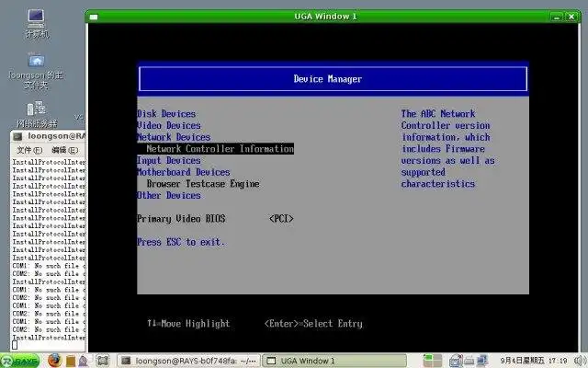Launch Firefox from the taskbar
This screenshot has height=368, width=588.
pyautogui.click(x=55, y=361)
